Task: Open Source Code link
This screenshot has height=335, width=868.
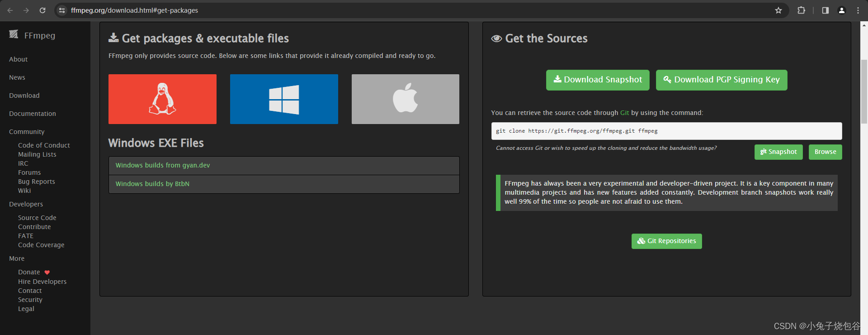Action: click(37, 218)
